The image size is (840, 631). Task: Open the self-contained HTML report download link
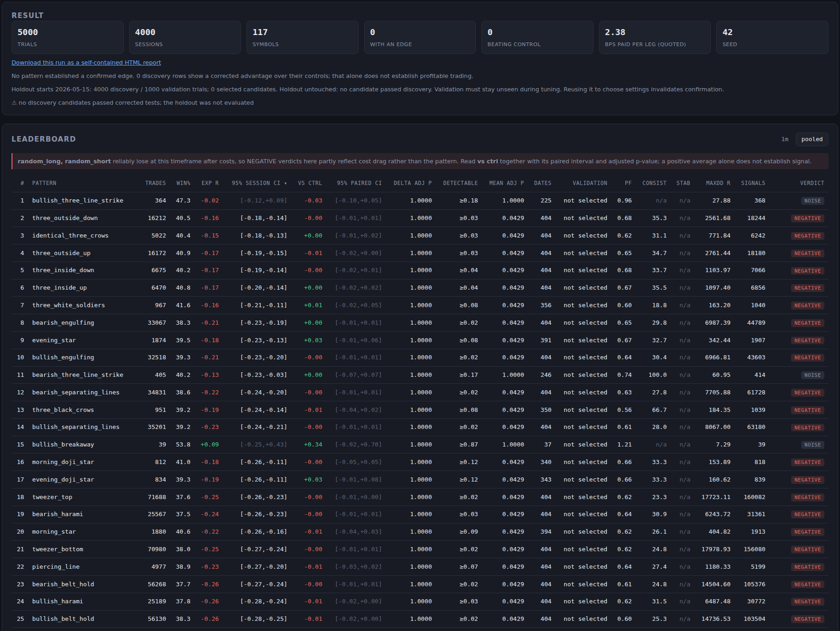click(x=86, y=63)
